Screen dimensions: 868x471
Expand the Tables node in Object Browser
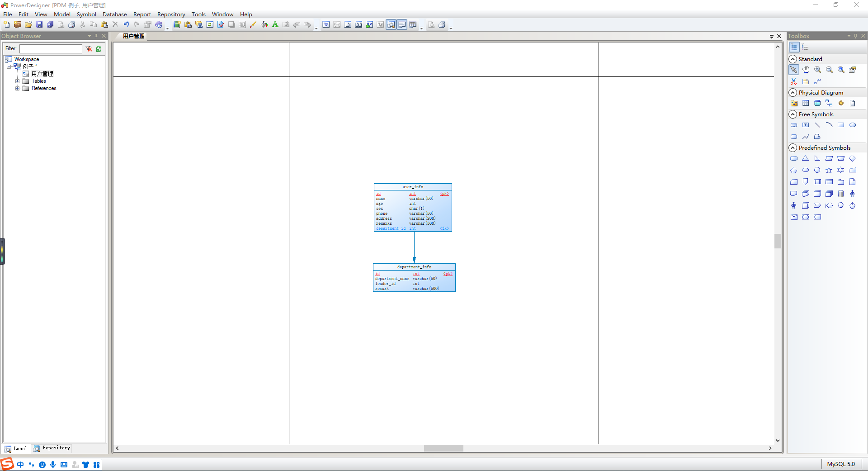pos(18,81)
